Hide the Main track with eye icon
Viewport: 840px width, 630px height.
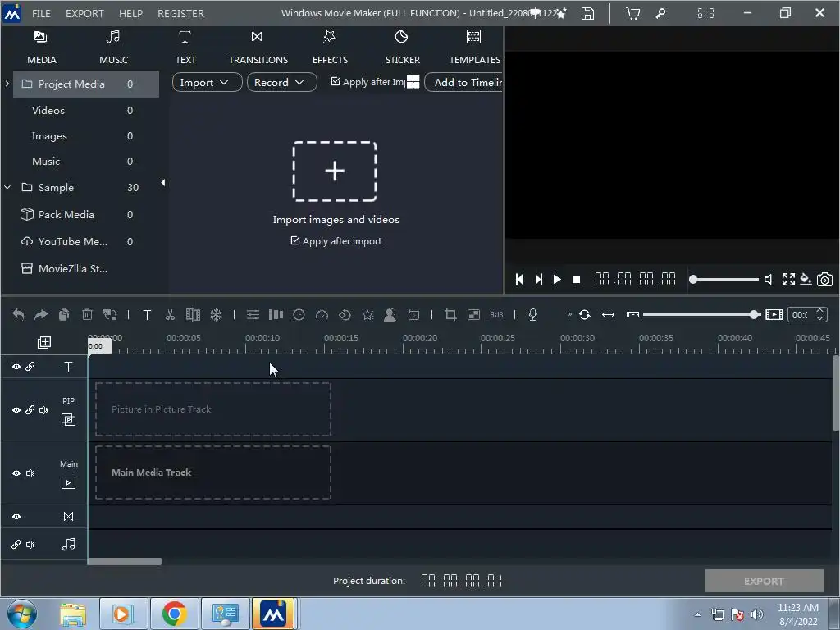pyautogui.click(x=16, y=473)
